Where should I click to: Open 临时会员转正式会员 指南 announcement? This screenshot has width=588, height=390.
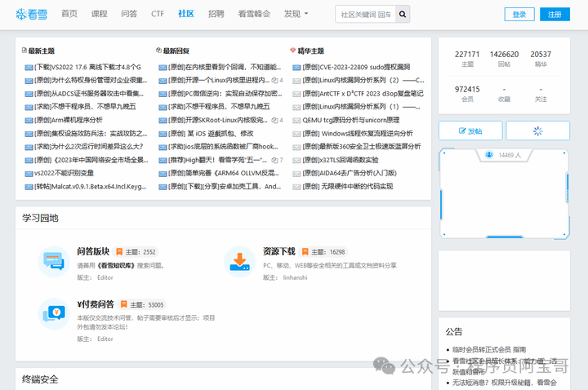coord(489,349)
